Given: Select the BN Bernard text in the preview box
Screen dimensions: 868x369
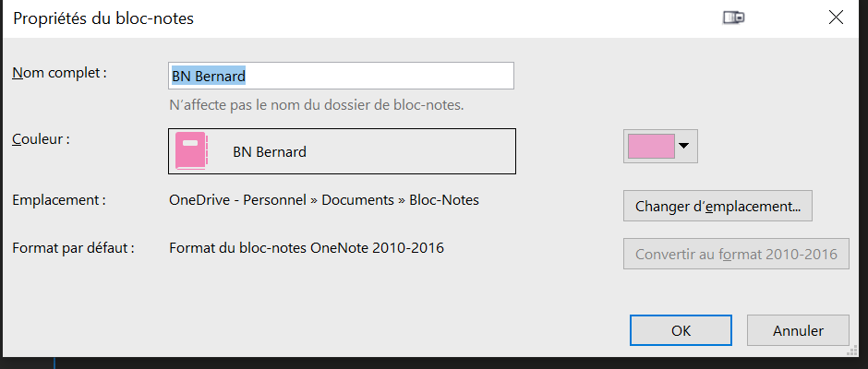Looking at the screenshot, I should pos(270,151).
